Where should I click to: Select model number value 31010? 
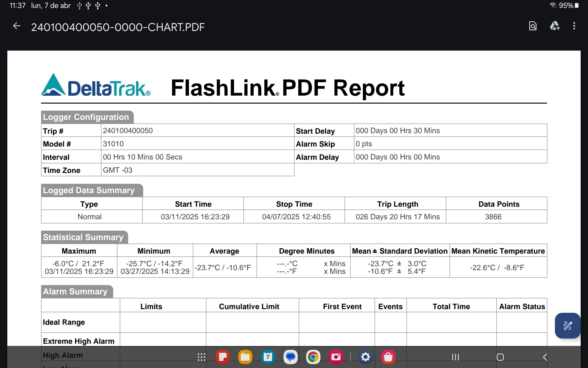pyautogui.click(x=113, y=144)
